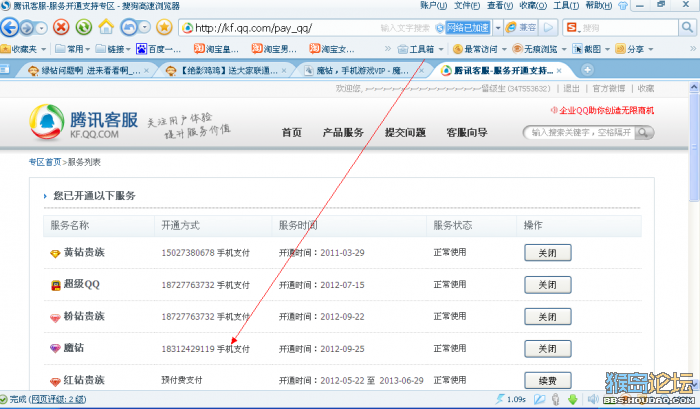
Task: Close the 腾讯客服 active tab
Action: [558, 71]
